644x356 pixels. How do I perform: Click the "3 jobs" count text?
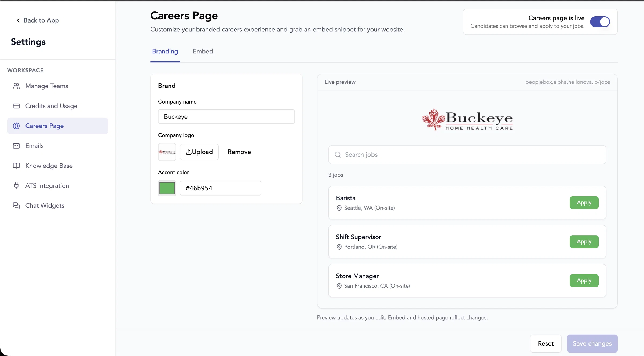click(336, 175)
